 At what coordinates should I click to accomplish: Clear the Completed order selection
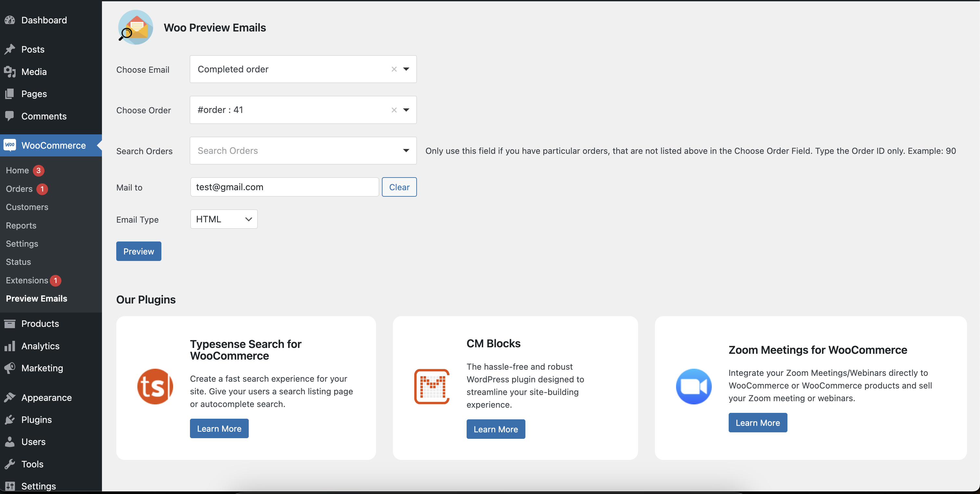point(394,69)
